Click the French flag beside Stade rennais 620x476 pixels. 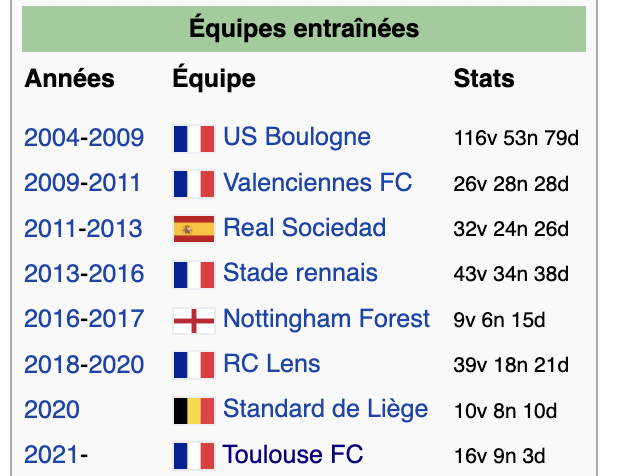click(x=194, y=274)
